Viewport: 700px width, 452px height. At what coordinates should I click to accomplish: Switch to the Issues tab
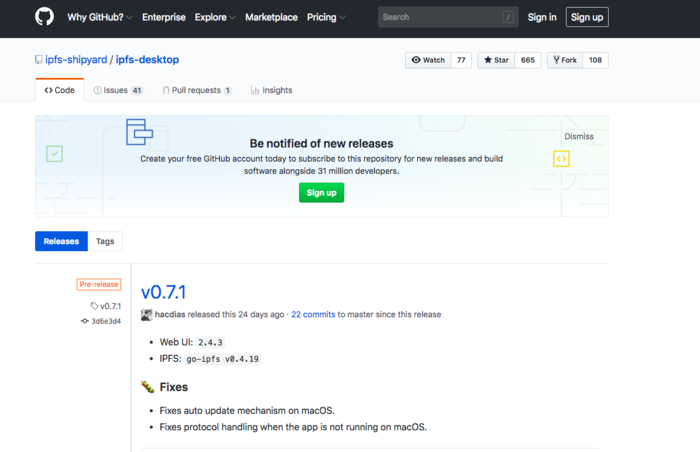click(118, 90)
